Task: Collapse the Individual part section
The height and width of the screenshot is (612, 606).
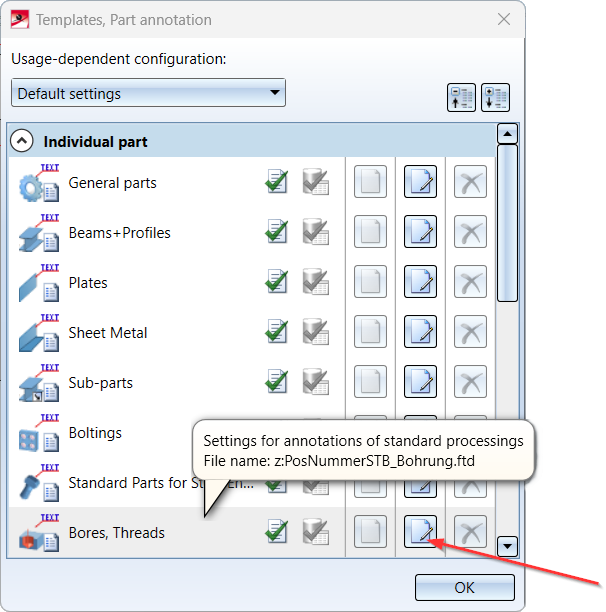Action: pyautogui.click(x=22, y=141)
